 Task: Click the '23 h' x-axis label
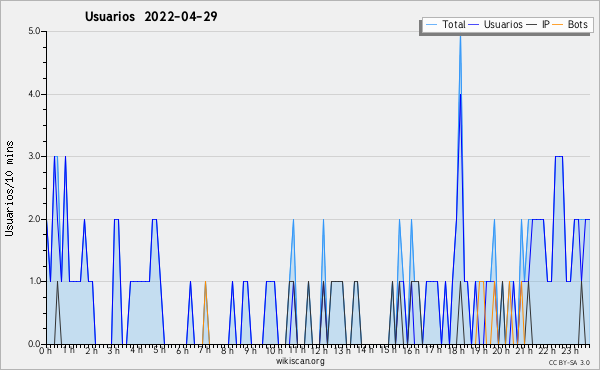(570, 350)
